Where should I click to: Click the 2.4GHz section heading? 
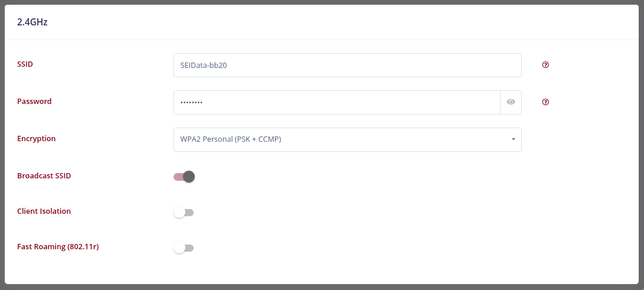click(32, 22)
